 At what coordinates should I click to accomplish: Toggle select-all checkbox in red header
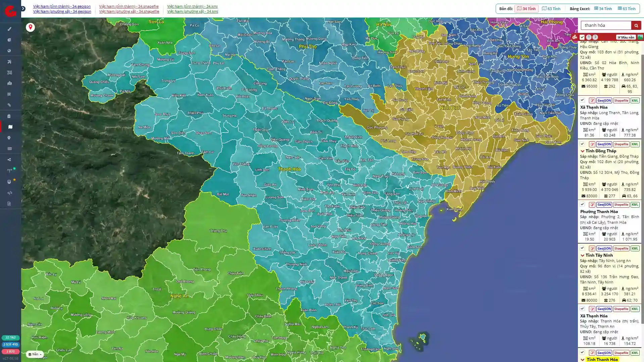(x=582, y=37)
